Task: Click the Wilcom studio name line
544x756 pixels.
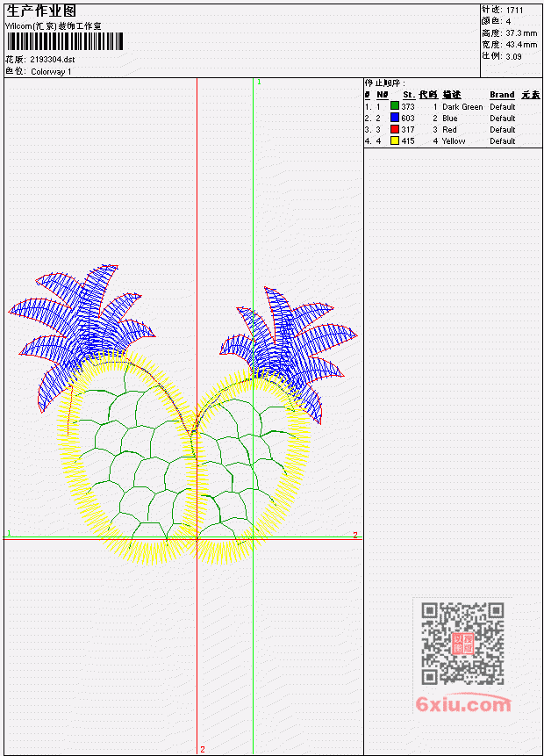Action: 54,26
